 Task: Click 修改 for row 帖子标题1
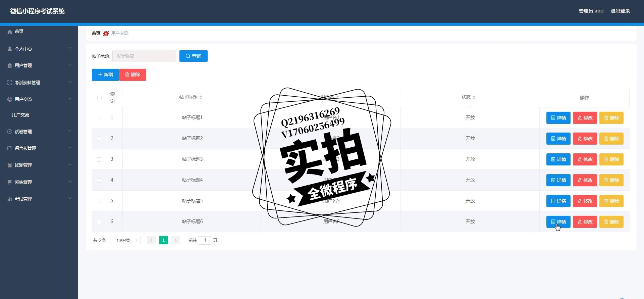point(585,118)
